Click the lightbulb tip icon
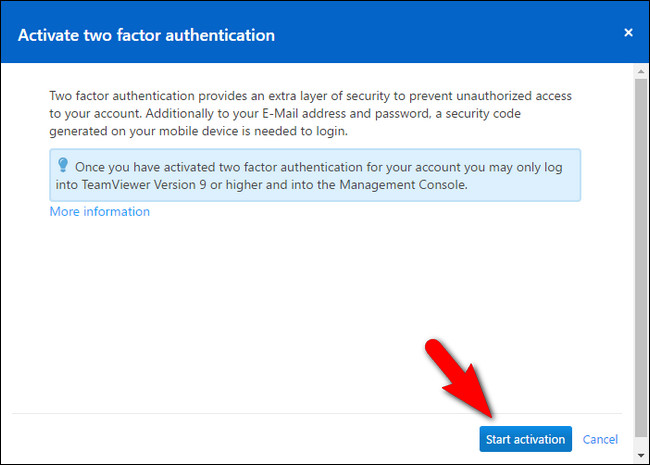The height and width of the screenshot is (465, 650). [62, 165]
